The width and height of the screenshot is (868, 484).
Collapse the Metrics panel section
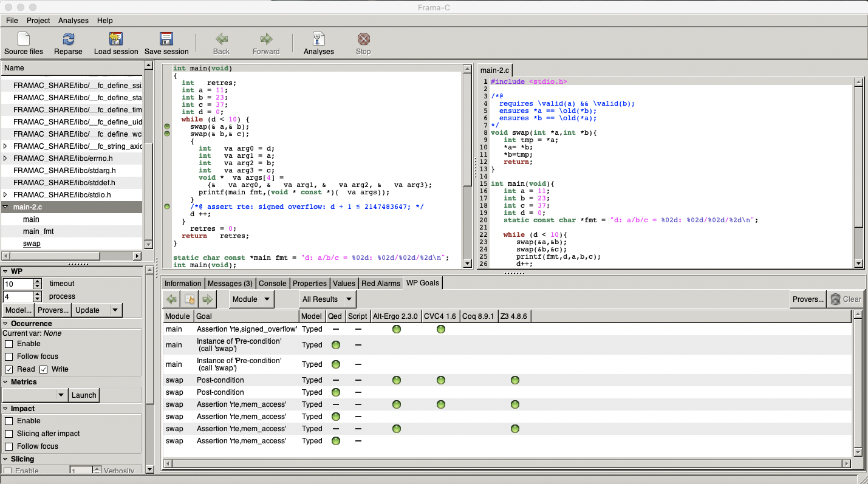pos(5,382)
